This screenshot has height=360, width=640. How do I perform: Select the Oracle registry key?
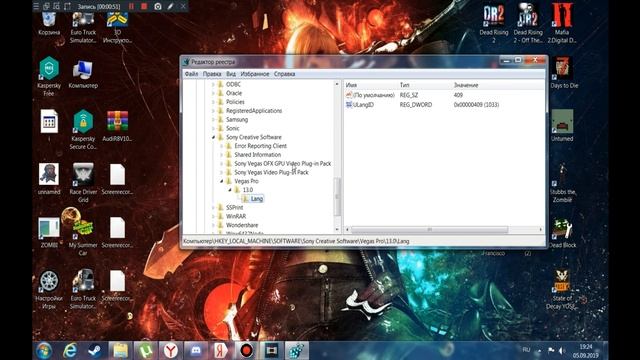click(234, 93)
